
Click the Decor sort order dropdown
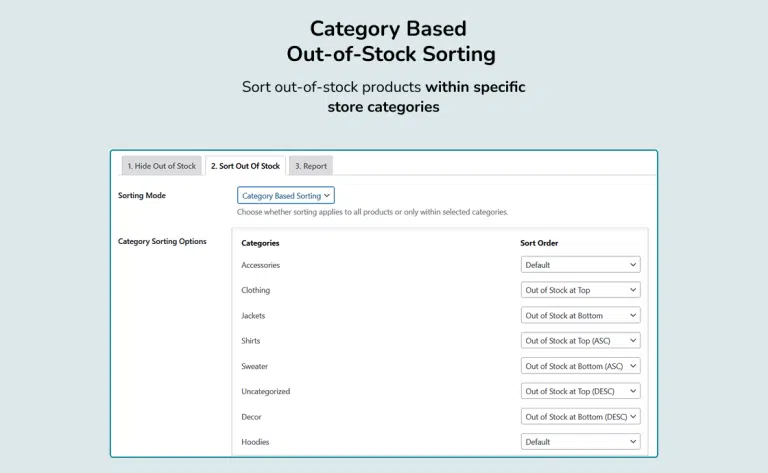pyautogui.click(x=580, y=416)
